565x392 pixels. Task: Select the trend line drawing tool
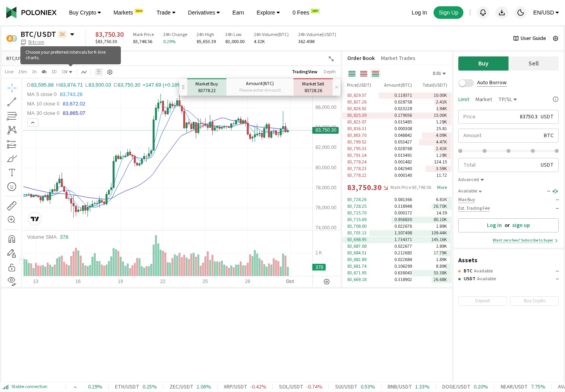coord(12,102)
